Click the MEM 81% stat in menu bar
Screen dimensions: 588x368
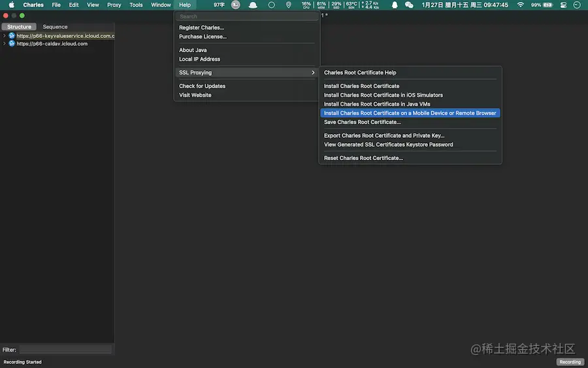point(321,5)
